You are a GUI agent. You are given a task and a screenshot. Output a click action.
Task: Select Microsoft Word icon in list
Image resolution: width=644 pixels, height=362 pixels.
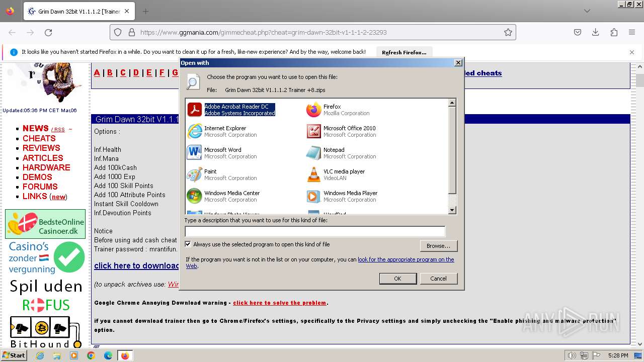coord(195,153)
